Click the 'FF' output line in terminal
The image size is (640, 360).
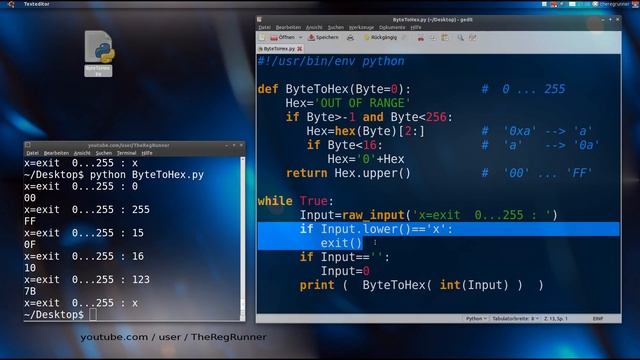(x=30, y=221)
